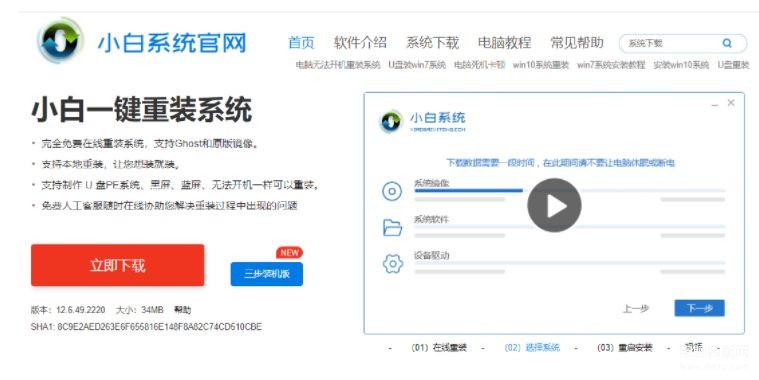The image size is (759, 380).
Task: Click the red 立即下载 button
Action: click(x=118, y=265)
